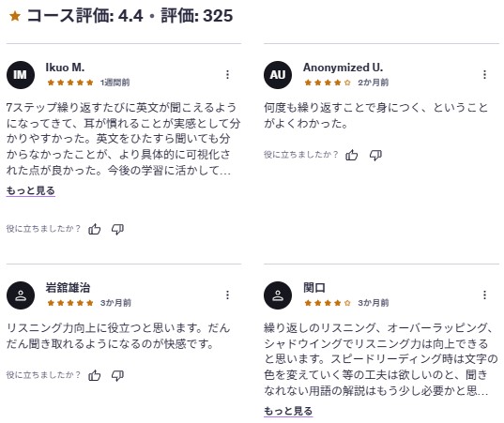Image resolution: width=504 pixels, height=423 pixels.
Task: Click the reviewer name Anonymized U.
Action: (343, 68)
